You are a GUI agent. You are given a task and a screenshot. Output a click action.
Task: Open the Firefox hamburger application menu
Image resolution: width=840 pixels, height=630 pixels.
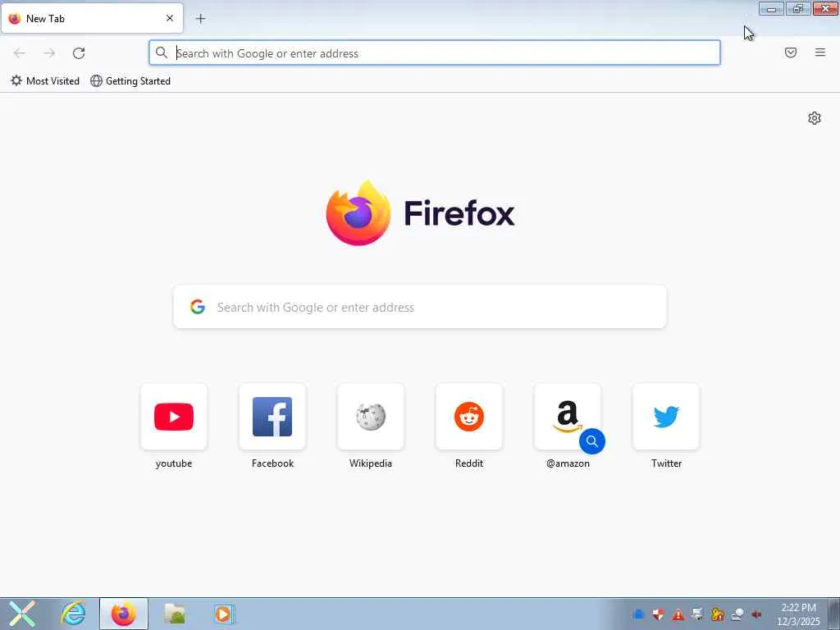click(820, 52)
